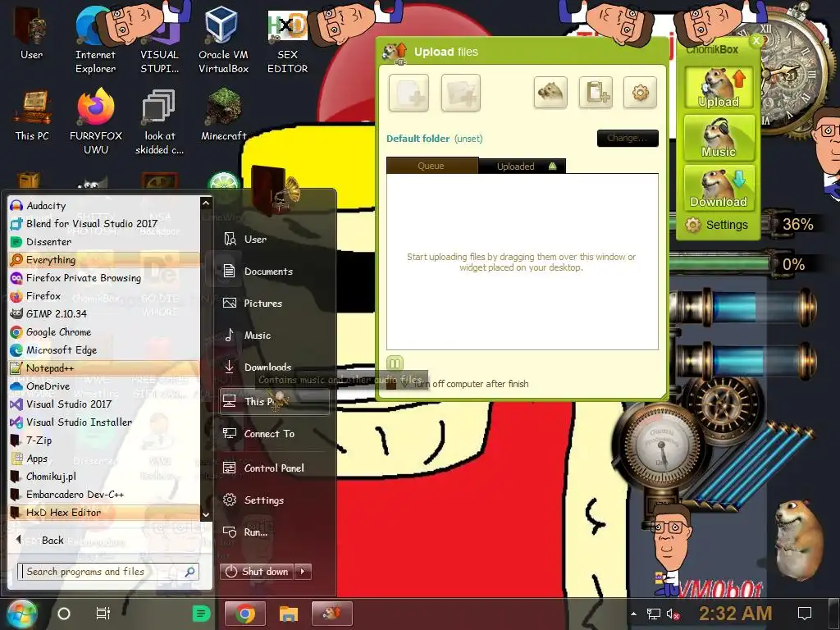Viewport: 840px width, 630px height.
Task: Expand the Chomikuj.pl program folder
Action: coord(104,477)
